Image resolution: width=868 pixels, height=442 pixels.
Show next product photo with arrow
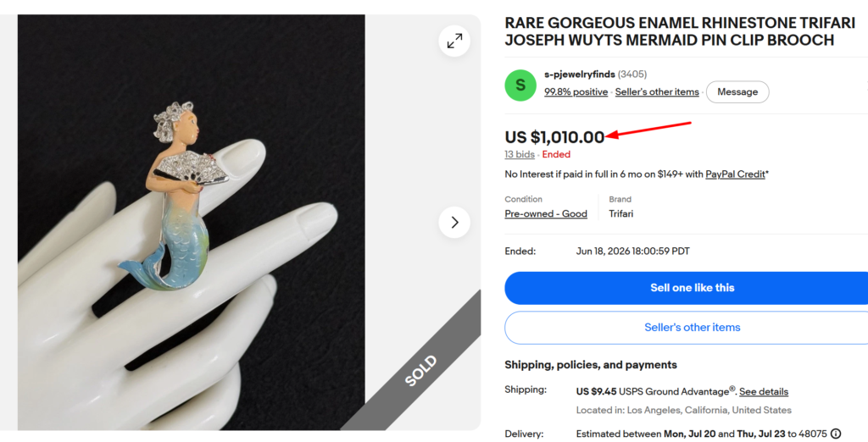coord(454,223)
